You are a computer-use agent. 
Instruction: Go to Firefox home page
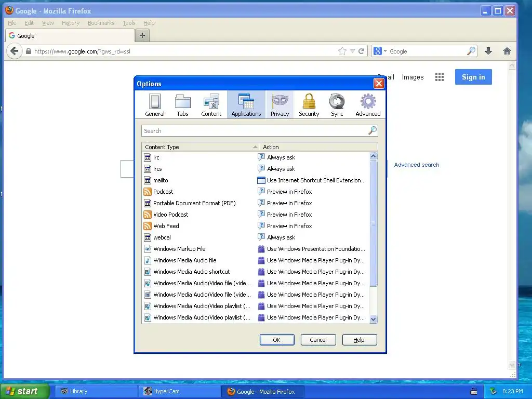[507, 51]
